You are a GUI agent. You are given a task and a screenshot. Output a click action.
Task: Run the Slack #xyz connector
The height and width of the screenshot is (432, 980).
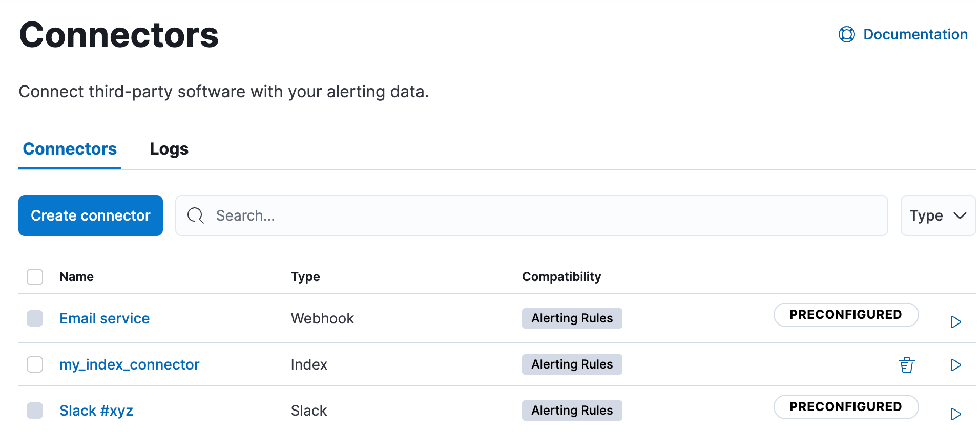(x=955, y=414)
